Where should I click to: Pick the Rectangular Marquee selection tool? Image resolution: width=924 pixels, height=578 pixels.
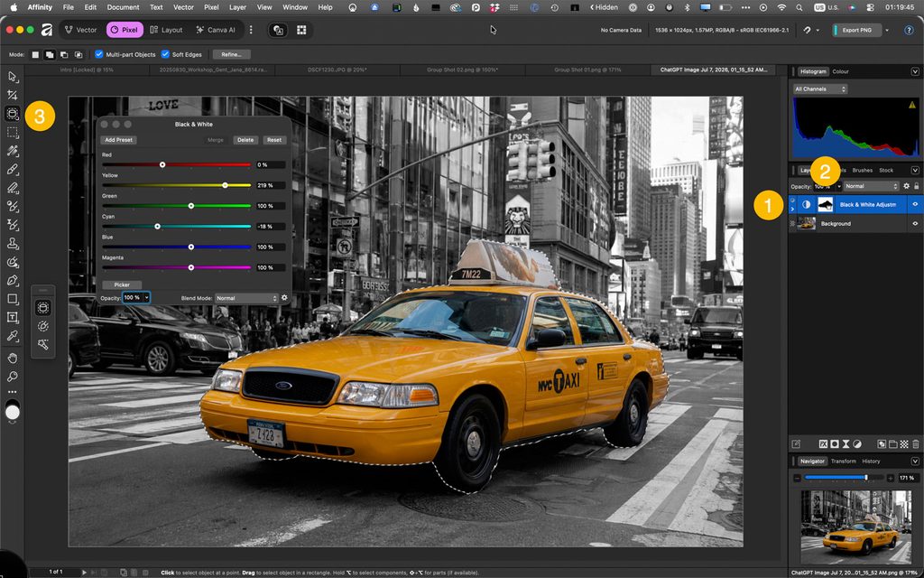pos(13,132)
